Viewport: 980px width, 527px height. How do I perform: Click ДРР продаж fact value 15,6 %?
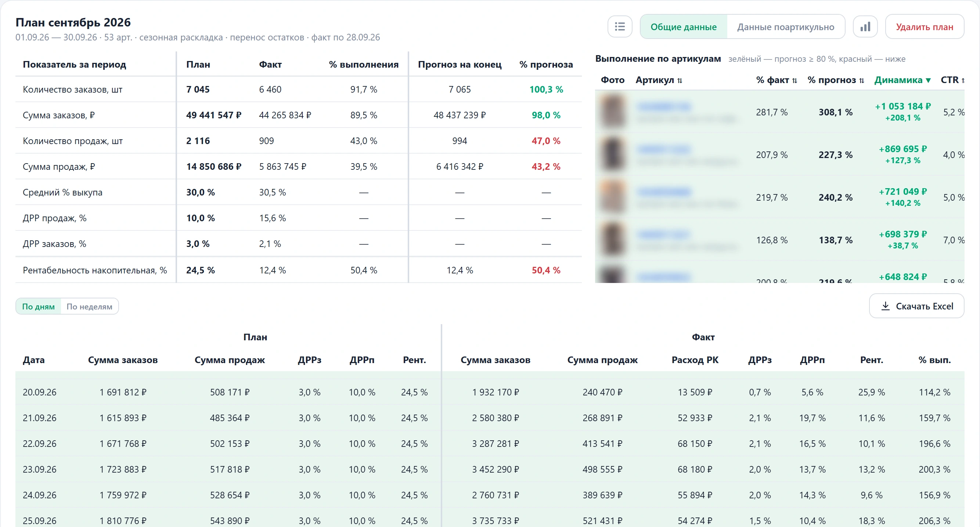pyautogui.click(x=273, y=218)
